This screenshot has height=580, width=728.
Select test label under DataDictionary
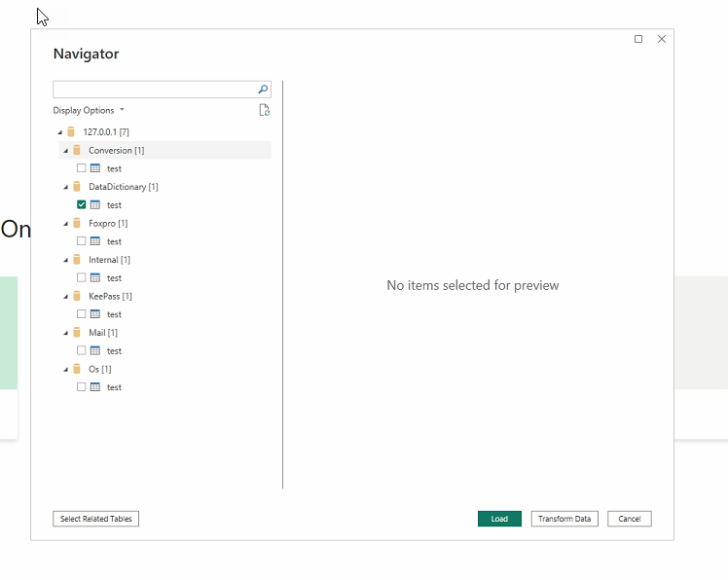point(114,205)
